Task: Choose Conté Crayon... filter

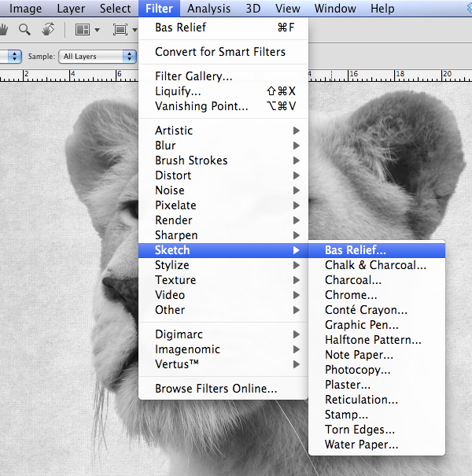Action: [377, 310]
